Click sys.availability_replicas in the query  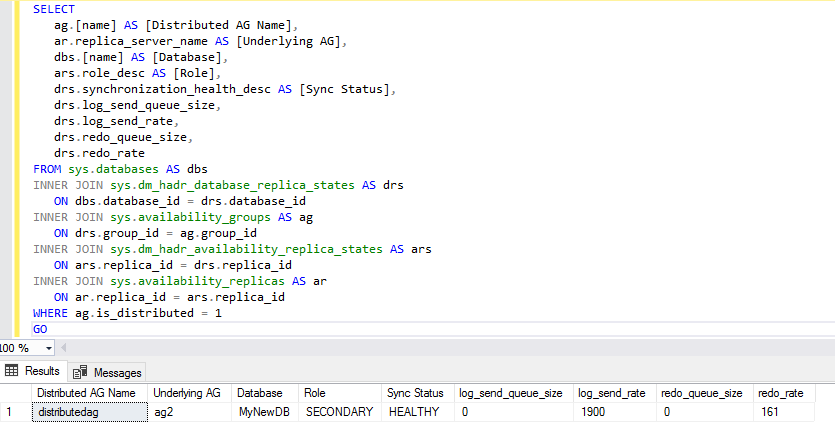pyautogui.click(x=198, y=281)
